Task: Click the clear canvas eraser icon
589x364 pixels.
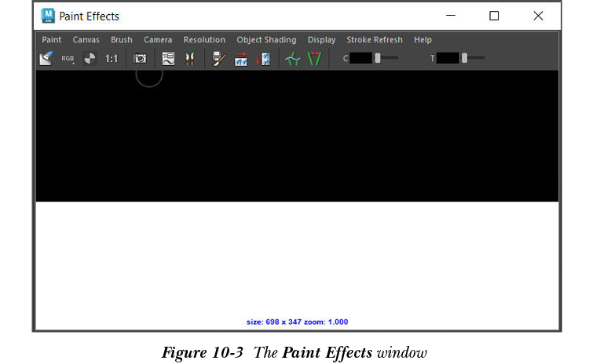Action: (x=46, y=58)
